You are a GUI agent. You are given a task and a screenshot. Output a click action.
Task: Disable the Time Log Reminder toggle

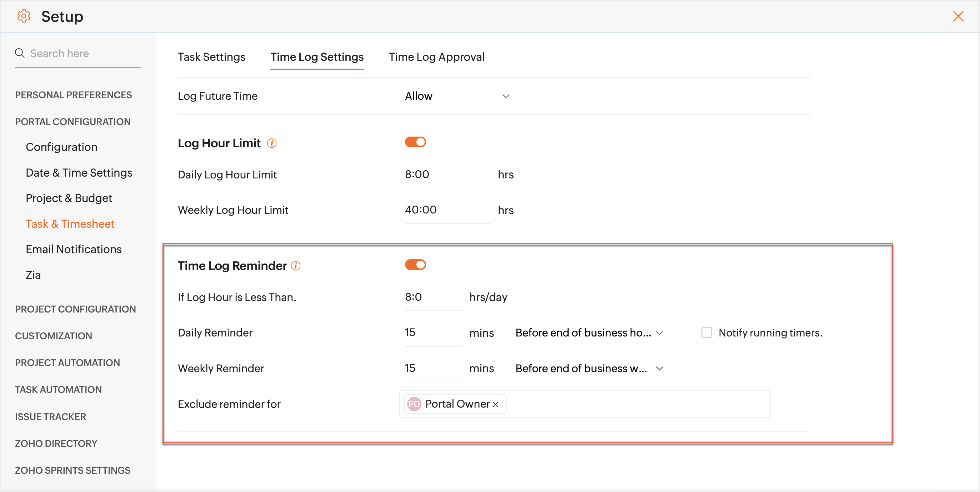[x=415, y=265]
